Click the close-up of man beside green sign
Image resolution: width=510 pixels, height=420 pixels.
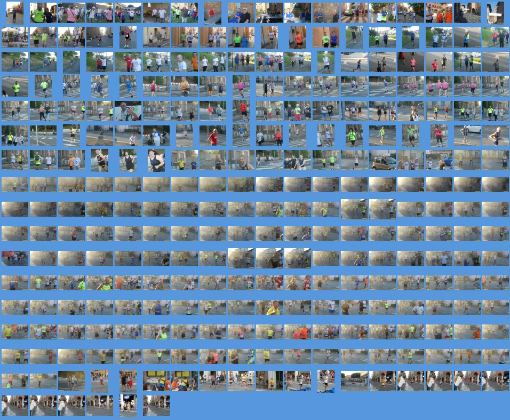click(x=128, y=111)
